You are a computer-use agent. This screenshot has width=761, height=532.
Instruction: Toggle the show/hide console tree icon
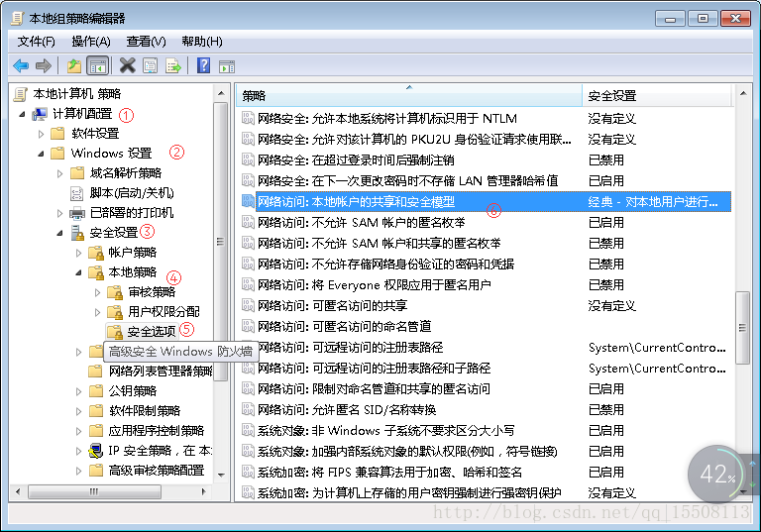tap(97, 65)
